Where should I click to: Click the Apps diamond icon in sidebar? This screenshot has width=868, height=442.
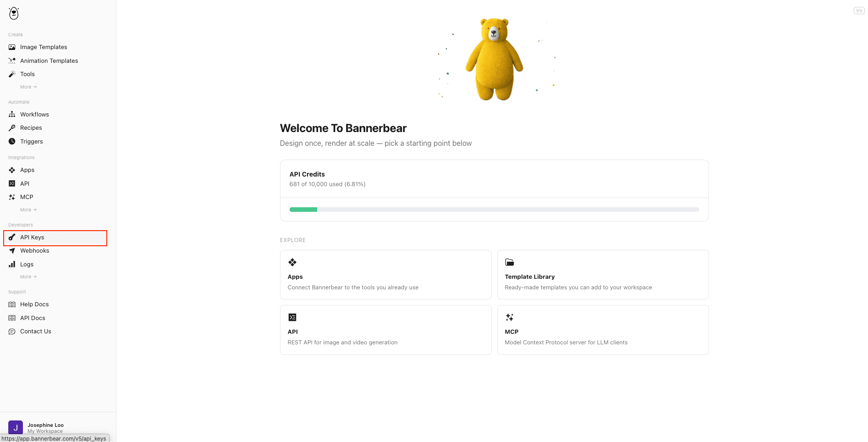pos(12,170)
